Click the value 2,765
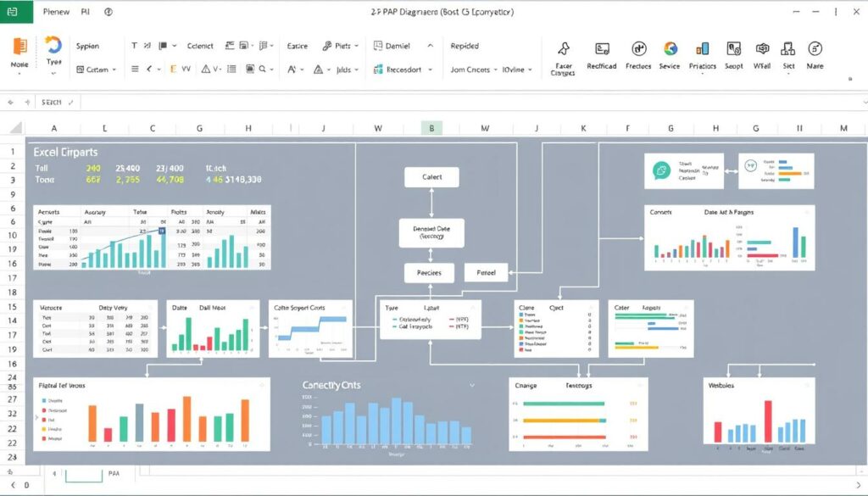The width and height of the screenshot is (868, 496). [x=128, y=180]
